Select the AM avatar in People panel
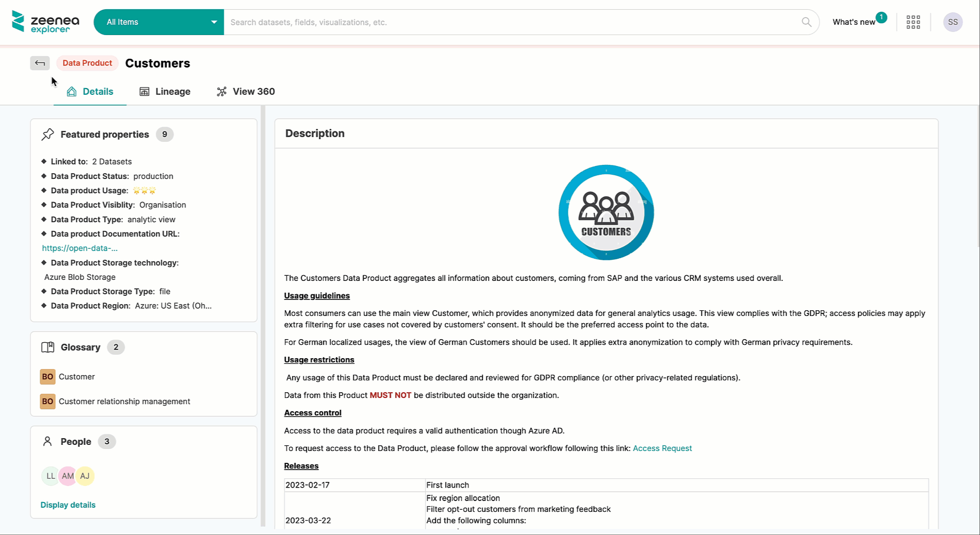 tap(68, 476)
